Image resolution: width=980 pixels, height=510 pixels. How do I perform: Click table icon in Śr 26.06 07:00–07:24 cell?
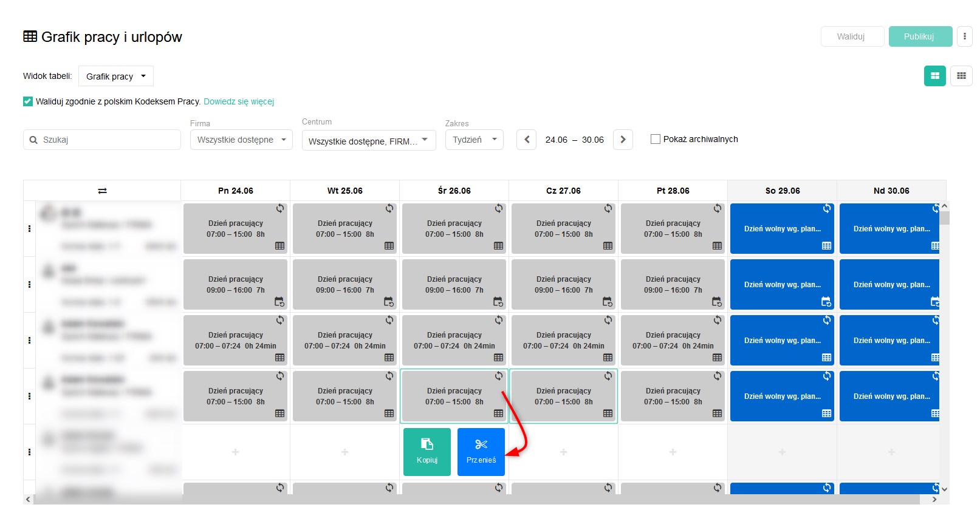click(x=498, y=358)
